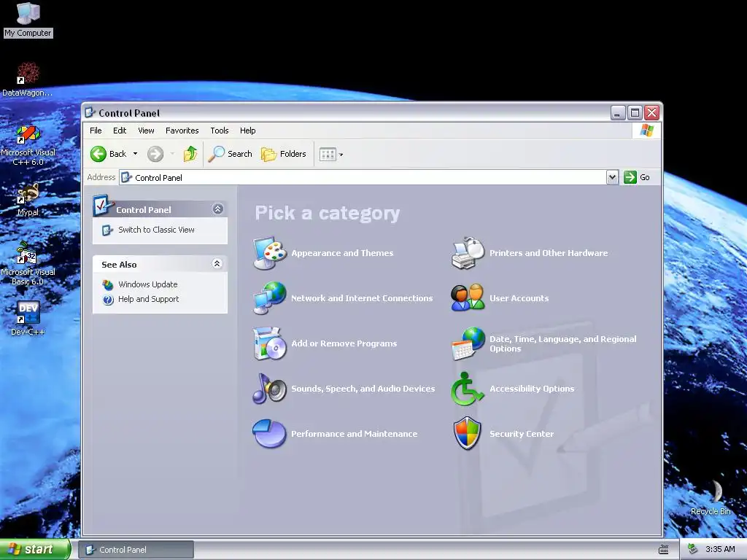Expand the Address bar dropdown
Screen dimensions: 747x560
612,178
